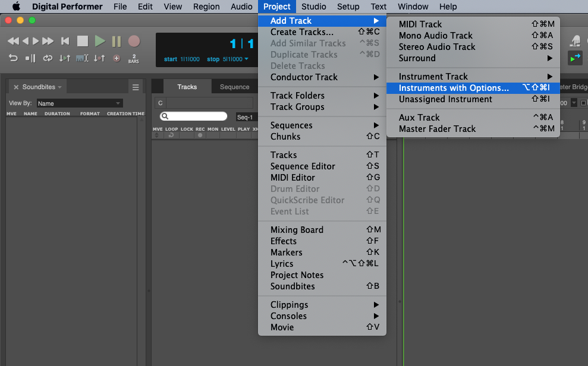588x366 pixels.
Task: Click the track search field
Action: point(193,116)
